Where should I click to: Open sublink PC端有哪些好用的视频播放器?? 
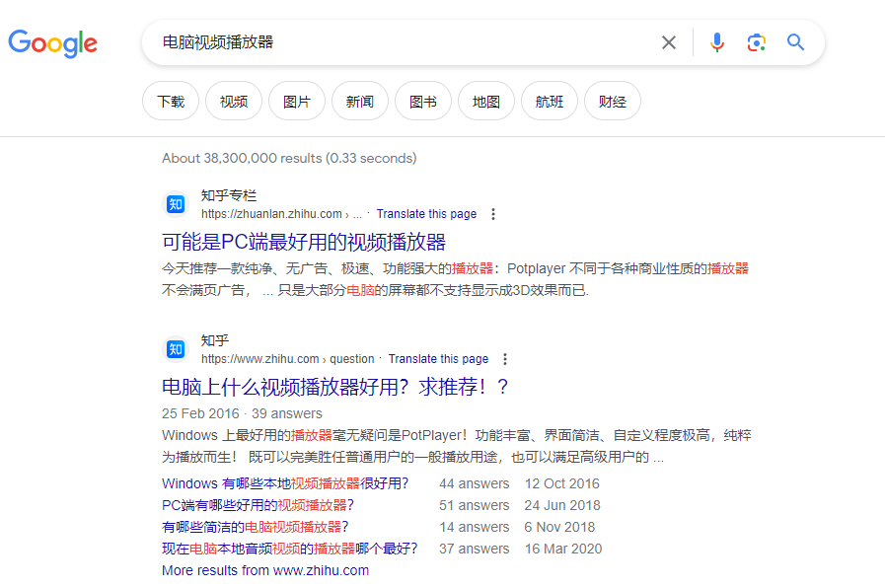[258, 505]
